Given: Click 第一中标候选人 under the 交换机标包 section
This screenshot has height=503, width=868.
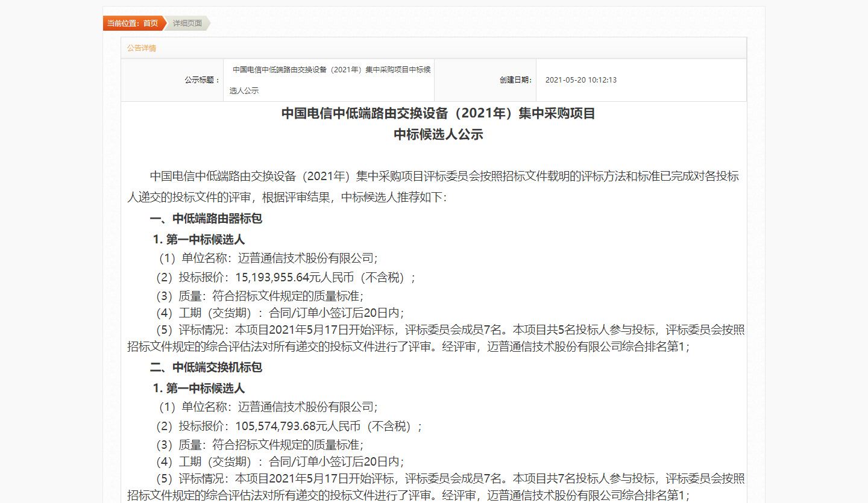Looking at the screenshot, I should point(199,388).
